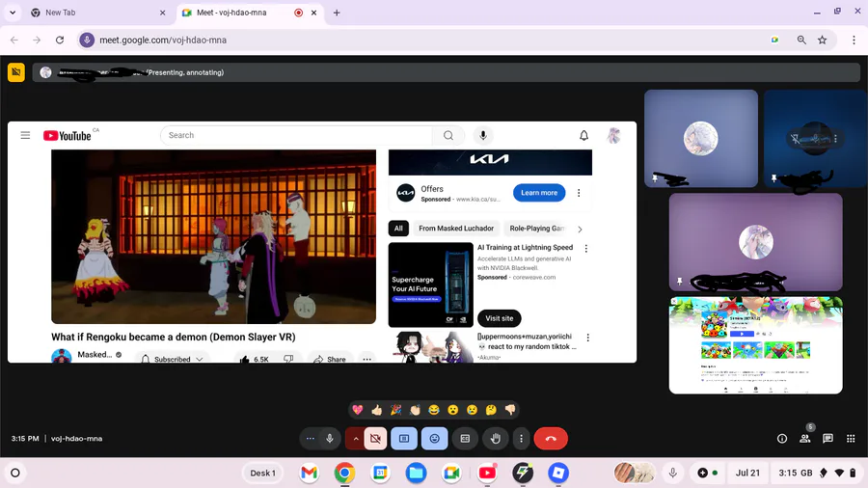Send the laughing face reaction

coord(434,410)
